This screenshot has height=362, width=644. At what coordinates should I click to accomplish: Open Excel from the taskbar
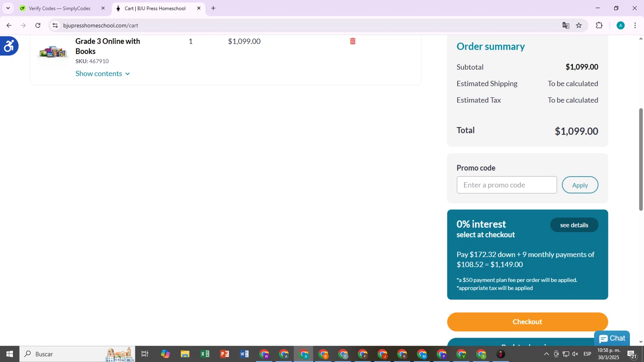click(x=205, y=354)
